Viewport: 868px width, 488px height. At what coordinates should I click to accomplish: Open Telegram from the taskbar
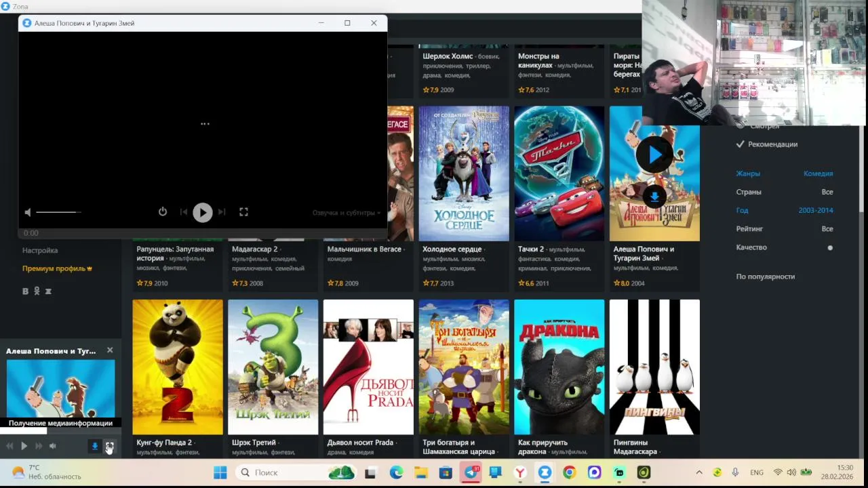(x=471, y=472)
